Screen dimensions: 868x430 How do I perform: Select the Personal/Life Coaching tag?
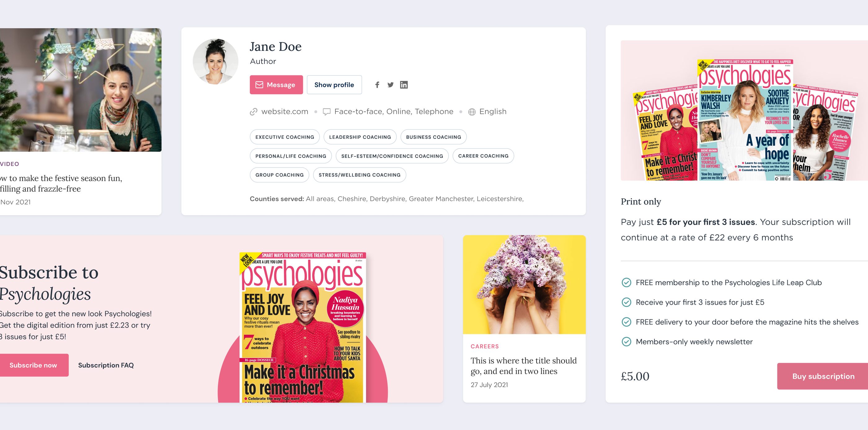[x=291, y=156]
